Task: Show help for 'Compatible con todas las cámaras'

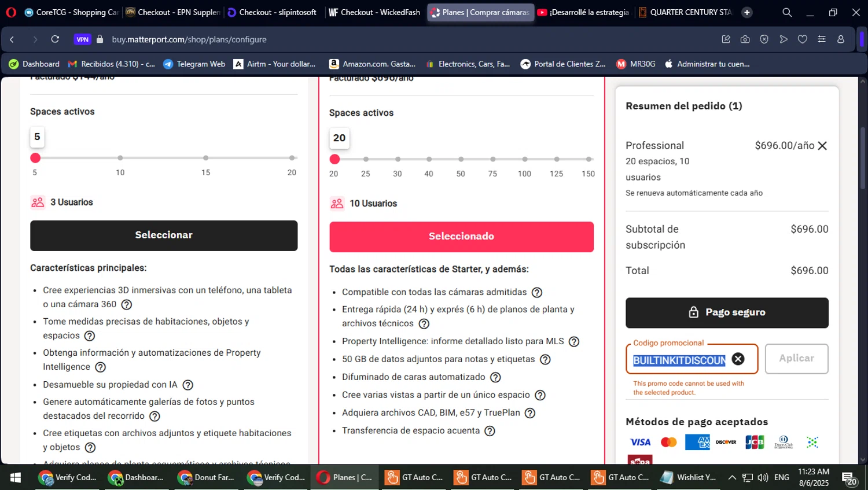Action: pos(537,292)
